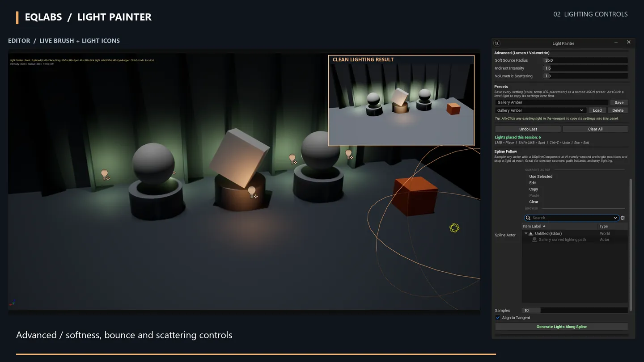Select the light bulb icon between cube and right sphere
Screen dimensions: 644x362
(x=293, y=159)
